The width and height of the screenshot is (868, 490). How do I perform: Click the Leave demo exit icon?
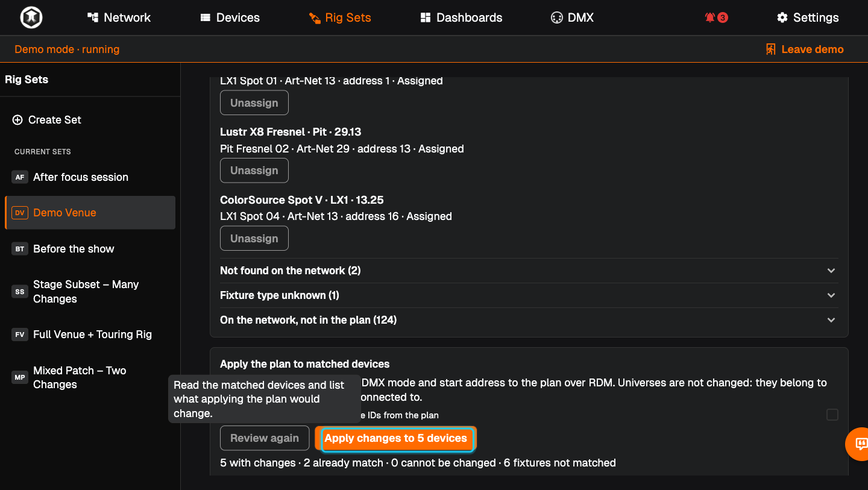point(770,49)
